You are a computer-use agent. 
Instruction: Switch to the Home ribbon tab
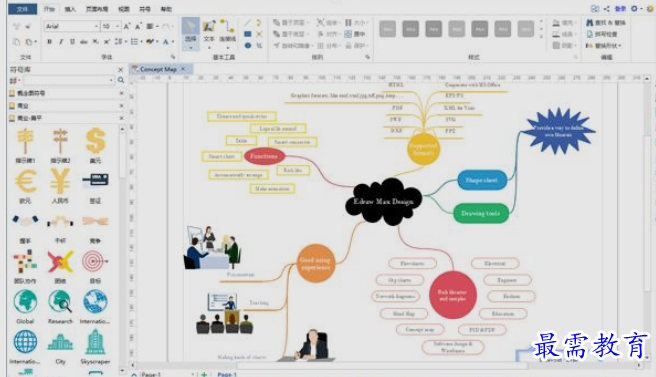click(x=49, y=9)
